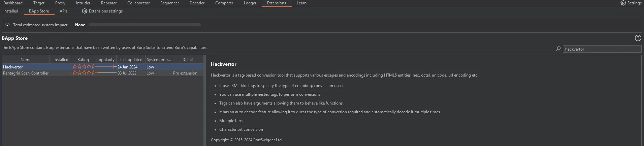
Task: Click the 'Total estimated system impact' label
Action: 41,25
